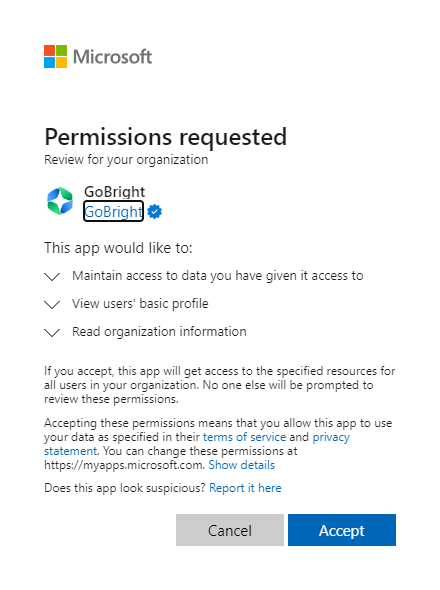The image size is (440, 590).
Task: Click the Accept button
Action: [342, 530]
